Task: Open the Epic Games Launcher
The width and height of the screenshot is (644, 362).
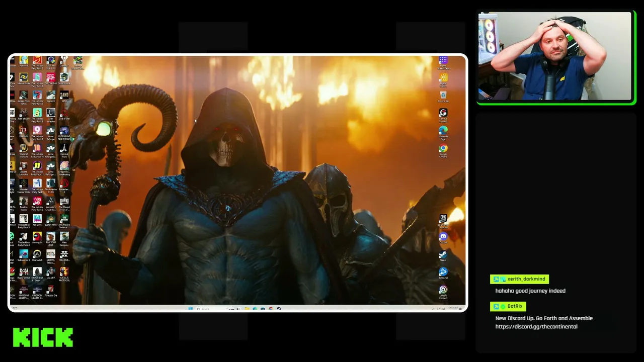Action: tap(443, 221)
